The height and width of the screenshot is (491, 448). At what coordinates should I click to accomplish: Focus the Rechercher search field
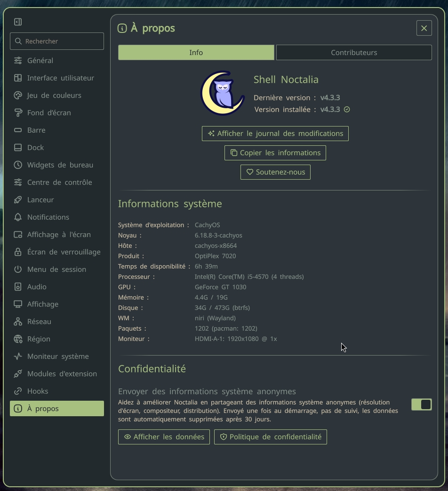pos(56,41)
